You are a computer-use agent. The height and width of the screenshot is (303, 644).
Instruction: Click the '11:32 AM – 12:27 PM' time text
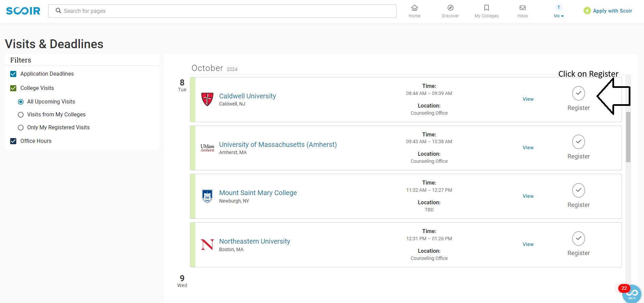[429, 190]
